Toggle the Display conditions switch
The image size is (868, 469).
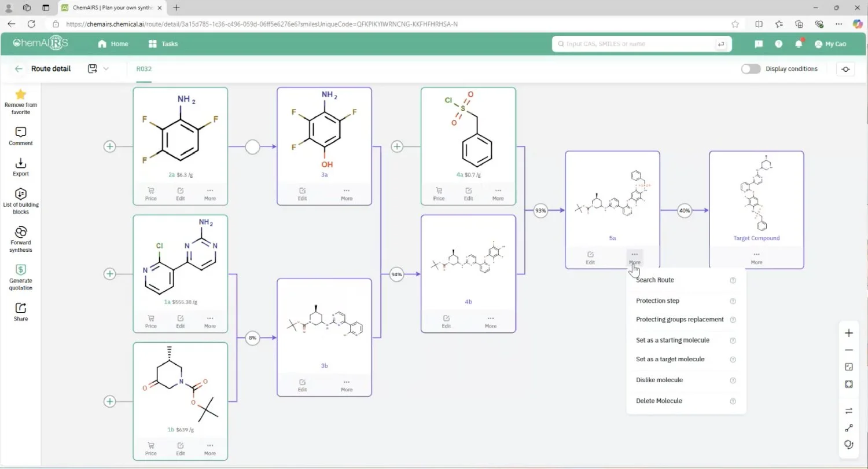(751, 69)
